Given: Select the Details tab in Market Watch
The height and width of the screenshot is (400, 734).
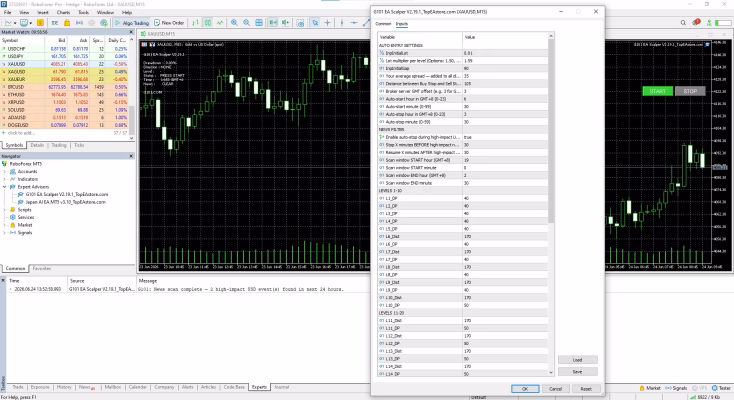Looking at the screenshot, I should click(x=37, y=145).
